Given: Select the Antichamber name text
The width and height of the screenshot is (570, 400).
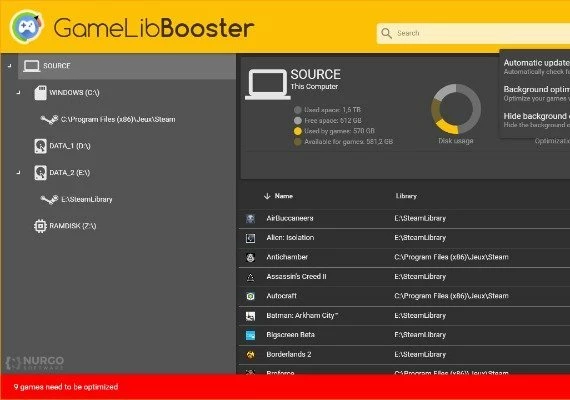Looking at the screenshot, I should pos(287,257).
